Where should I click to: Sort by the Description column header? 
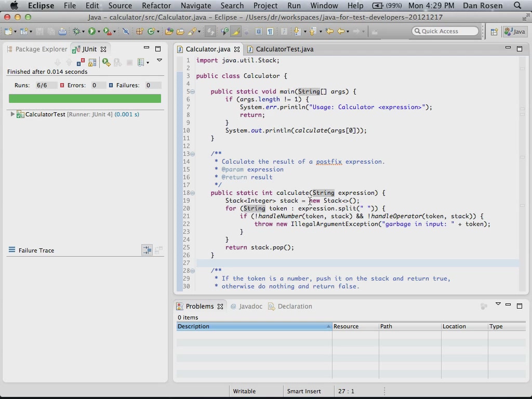pos(254,326)
